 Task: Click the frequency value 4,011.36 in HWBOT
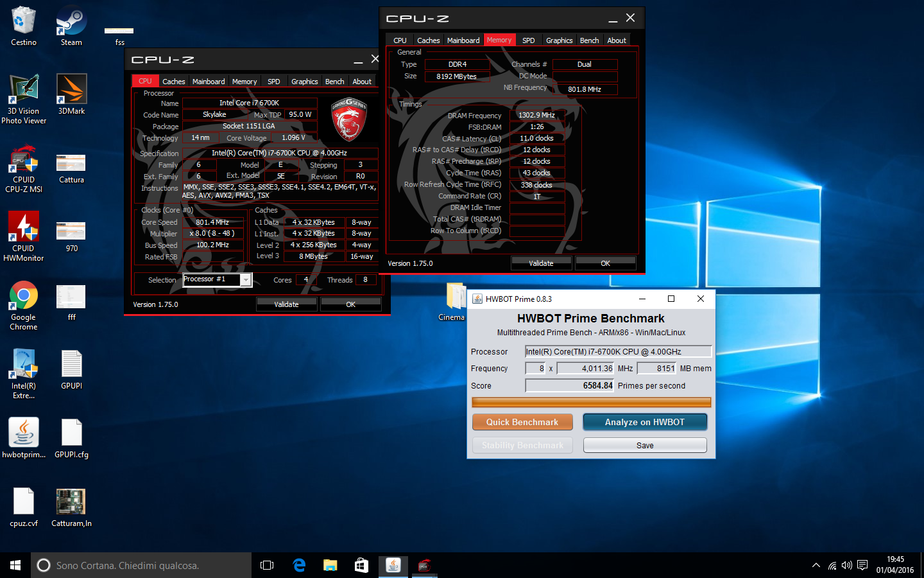pos(586,369)
